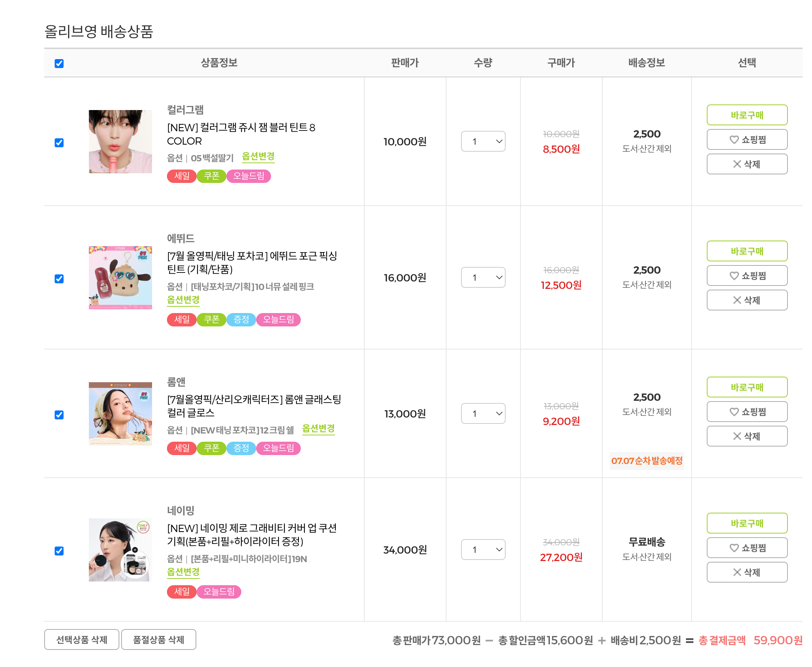This screenshot has width=812, height=667.
Task: Click heart 쇼핑찜 for 네이밍 cushion
Action: tap(746, 548)
